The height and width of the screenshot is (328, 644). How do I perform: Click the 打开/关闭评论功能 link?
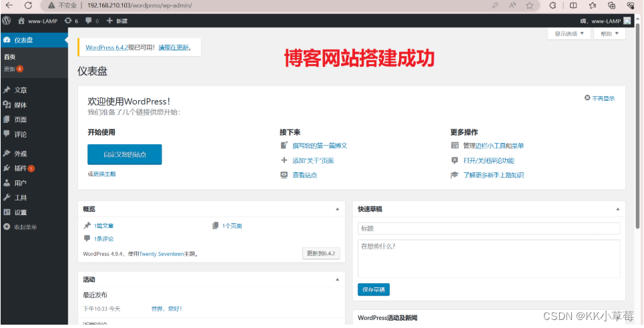(x=489, y=161)
